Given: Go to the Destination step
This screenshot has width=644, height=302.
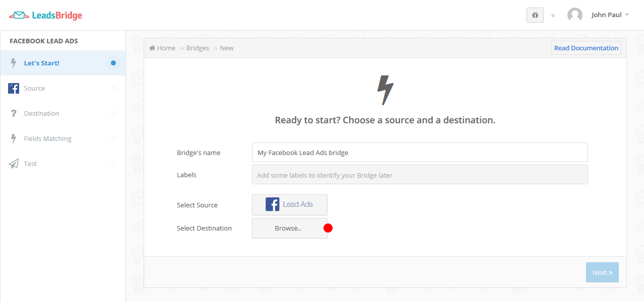Looking at the screenshot, I should [62, 113].
